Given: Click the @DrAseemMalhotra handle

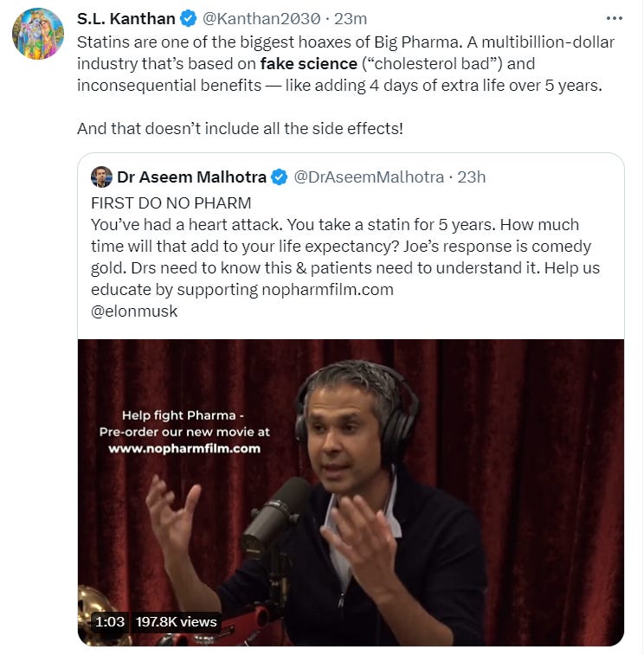Looking at the screenshot, I should tap(369, 177).
